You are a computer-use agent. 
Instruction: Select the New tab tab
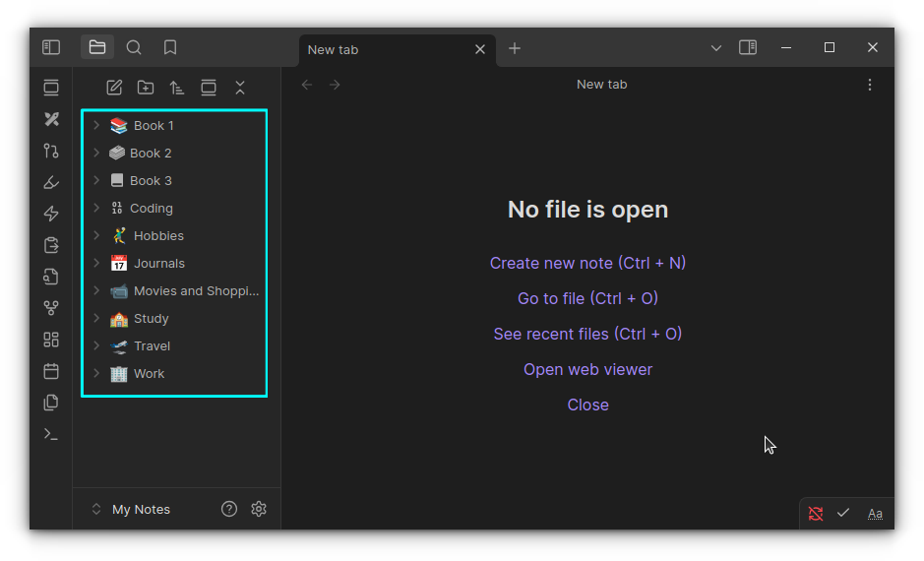tap(384, 49)
